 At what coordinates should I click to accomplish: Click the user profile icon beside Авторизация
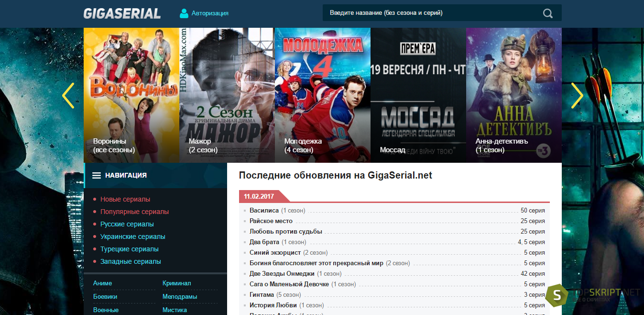point(184,13)
